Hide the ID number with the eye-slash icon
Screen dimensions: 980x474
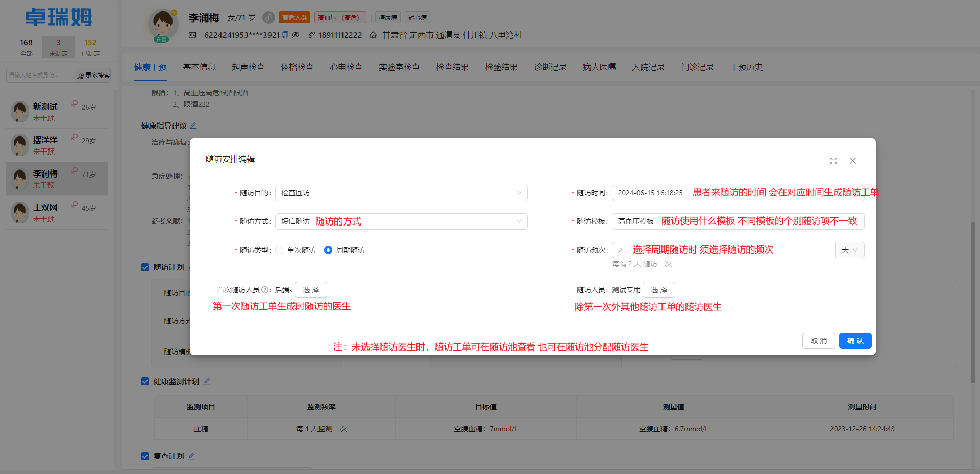tap(296, 35)
